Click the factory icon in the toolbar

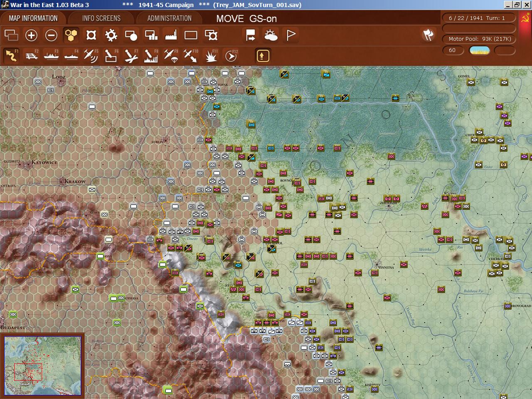171,35
